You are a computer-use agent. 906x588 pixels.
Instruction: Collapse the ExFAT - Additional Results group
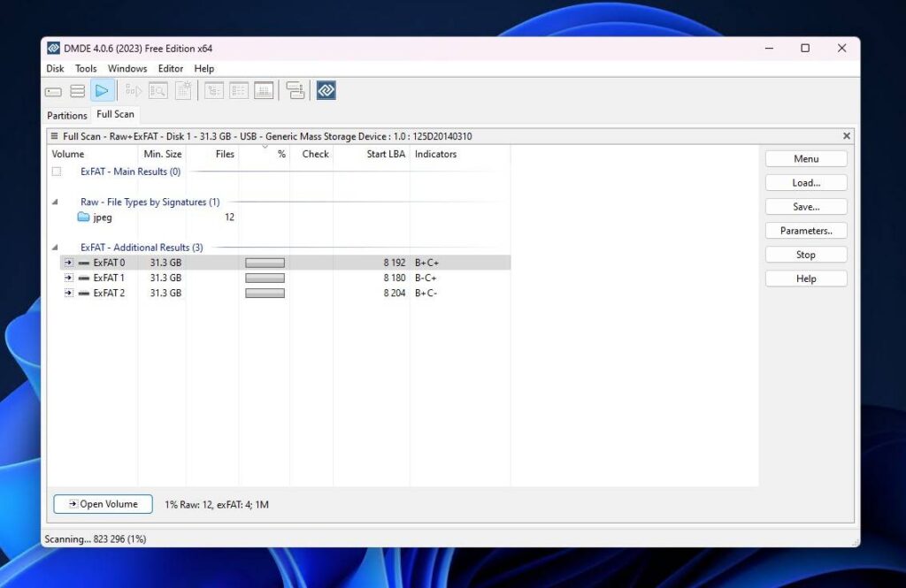coord(56,248)
